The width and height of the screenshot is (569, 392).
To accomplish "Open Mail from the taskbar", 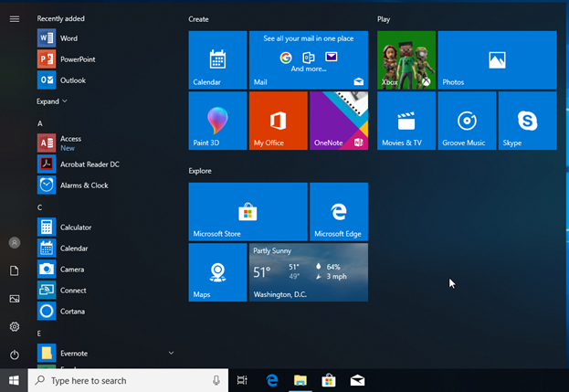I will click(357, 380).
